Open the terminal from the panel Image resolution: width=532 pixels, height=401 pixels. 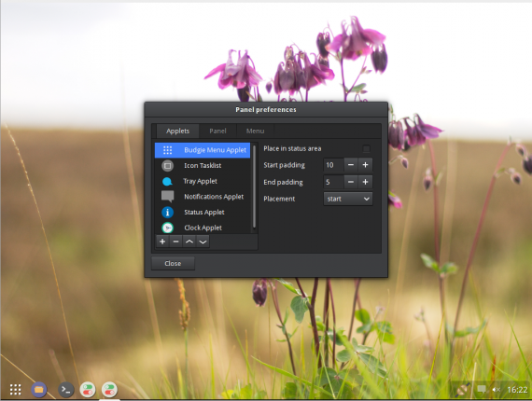66,390
